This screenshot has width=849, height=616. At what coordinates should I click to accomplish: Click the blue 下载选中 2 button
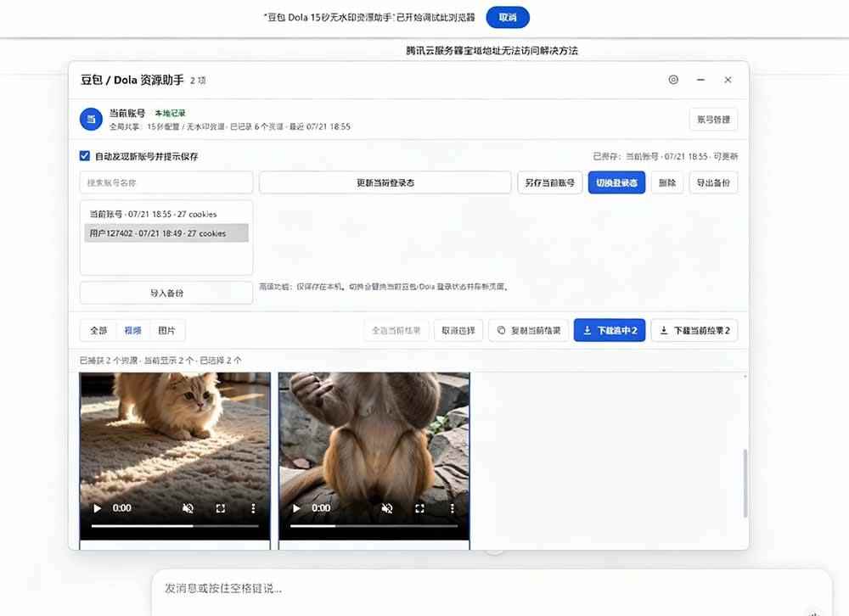tap(610, 330)
